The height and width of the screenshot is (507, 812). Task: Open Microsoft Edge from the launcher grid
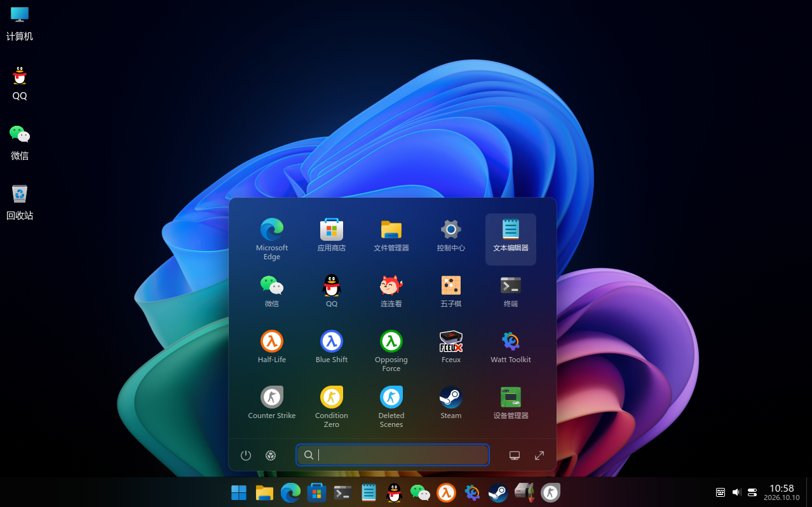click(272, 238)
